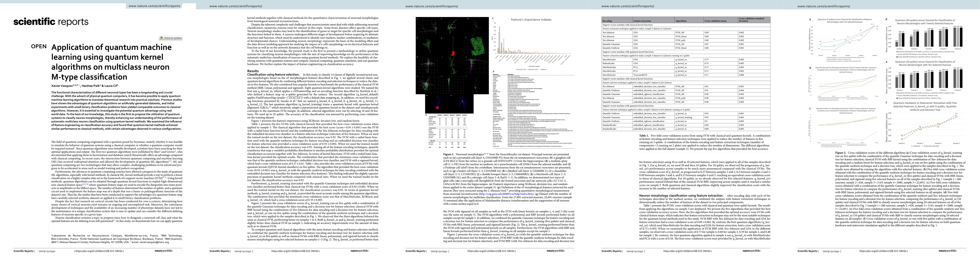Open header URL above the Table 1 page

click(628, 6)
